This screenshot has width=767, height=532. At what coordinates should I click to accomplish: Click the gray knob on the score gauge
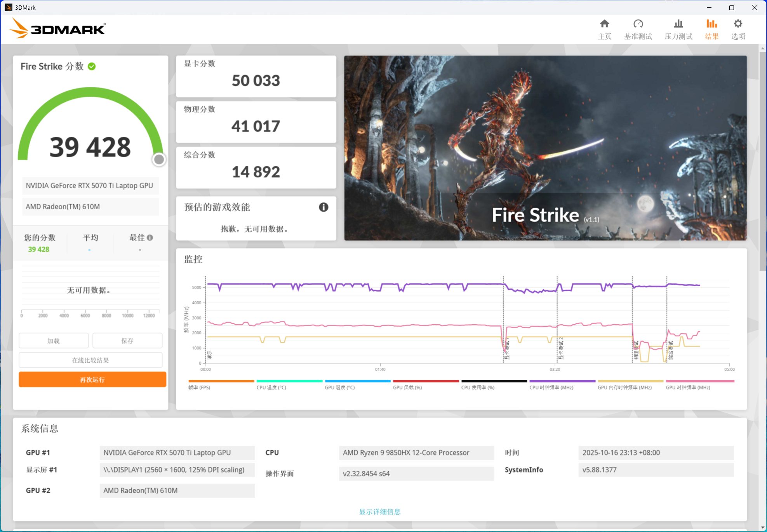[159, 159]
